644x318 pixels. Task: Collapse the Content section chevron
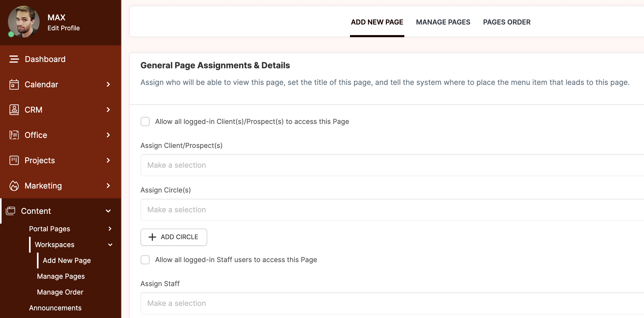(x=108, y=211)
